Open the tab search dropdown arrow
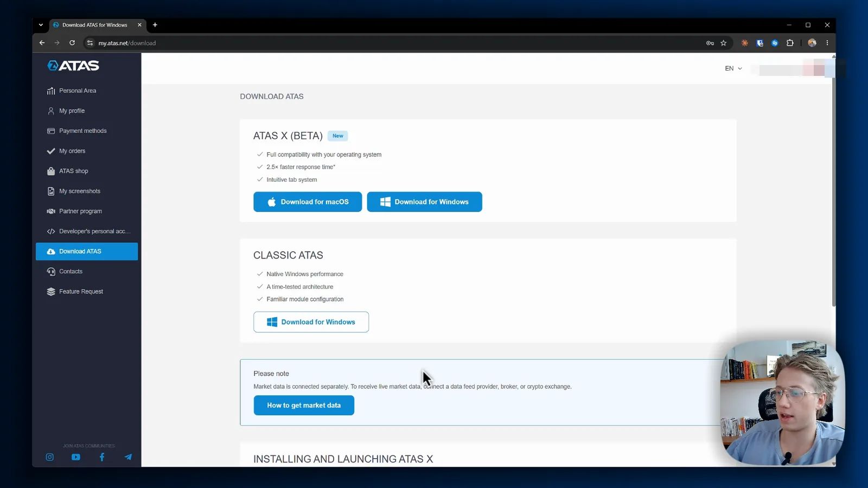Screen dimensions: 868x488 [41, 25]
